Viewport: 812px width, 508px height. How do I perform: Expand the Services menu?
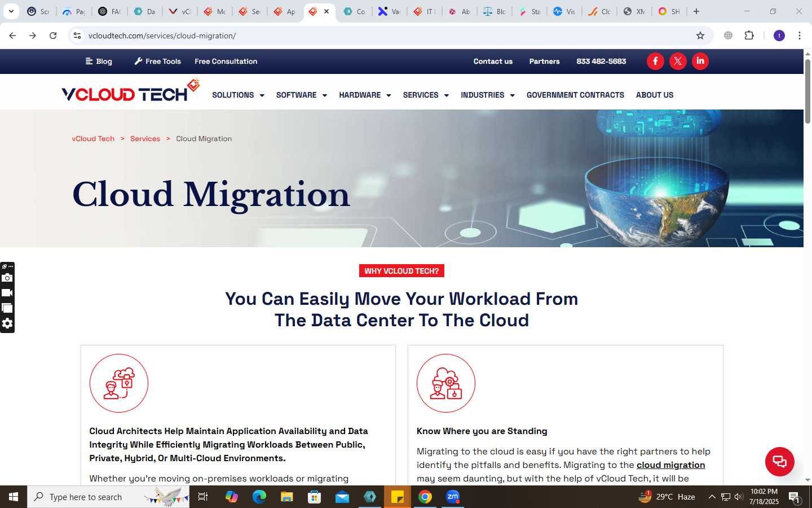point(426,95)
